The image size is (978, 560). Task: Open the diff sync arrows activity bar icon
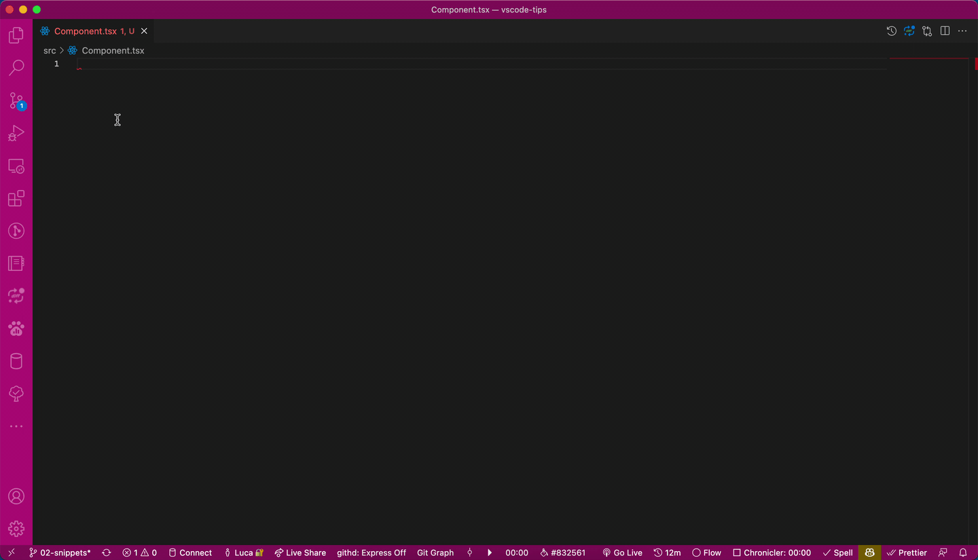click(16, 296)
